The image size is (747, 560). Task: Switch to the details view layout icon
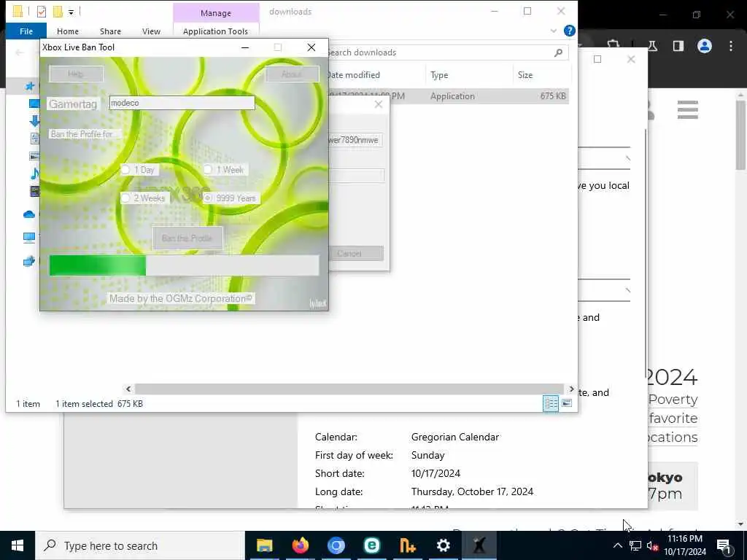(x=551, y=403)
